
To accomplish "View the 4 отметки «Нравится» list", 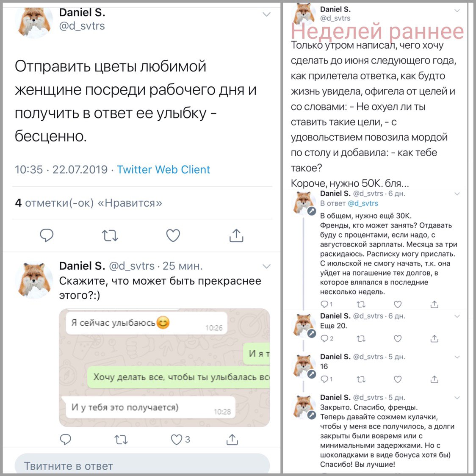I will pos(89,203).
